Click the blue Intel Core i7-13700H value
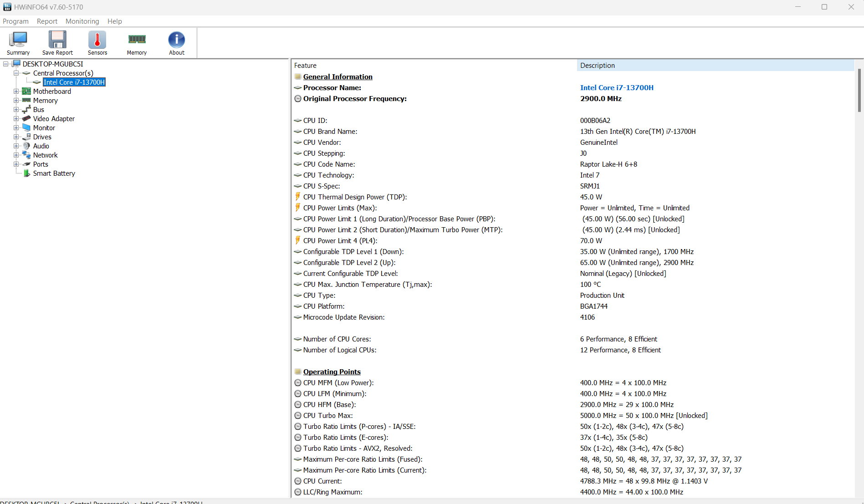Viewport: 864px width, 504px height. point(617,87)
